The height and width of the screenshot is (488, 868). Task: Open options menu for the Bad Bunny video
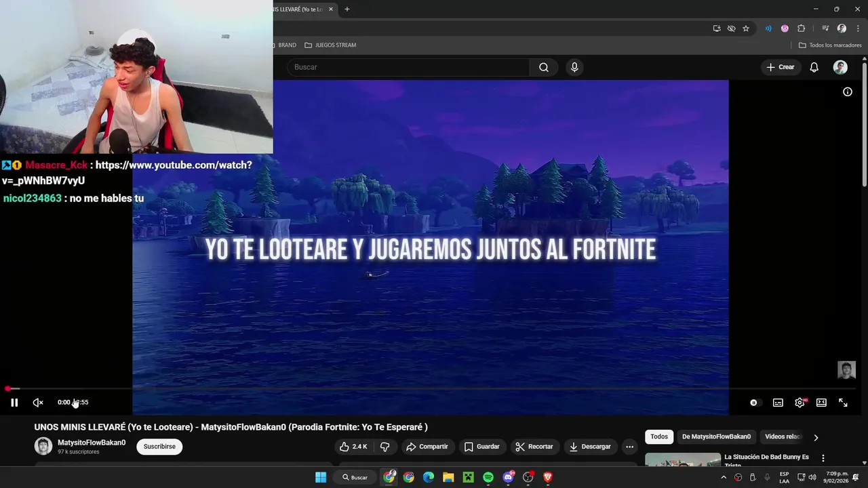(x=823, y=459)
